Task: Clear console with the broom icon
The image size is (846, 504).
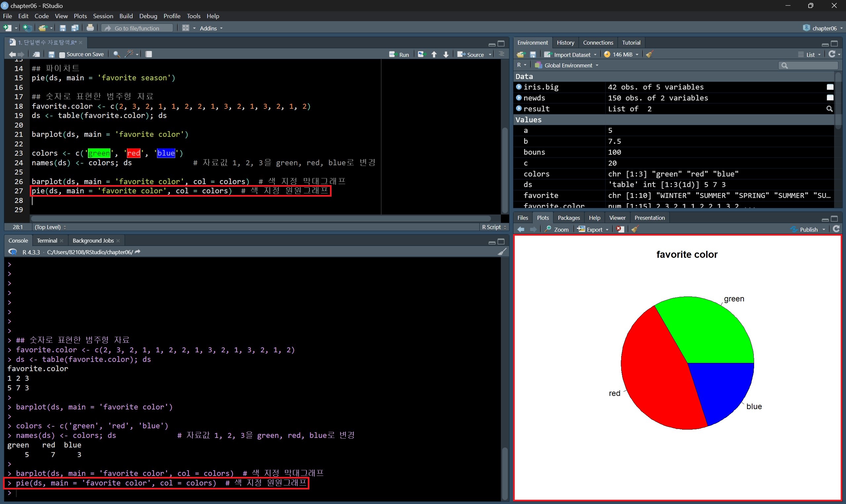Action: [x=502, y=252]
